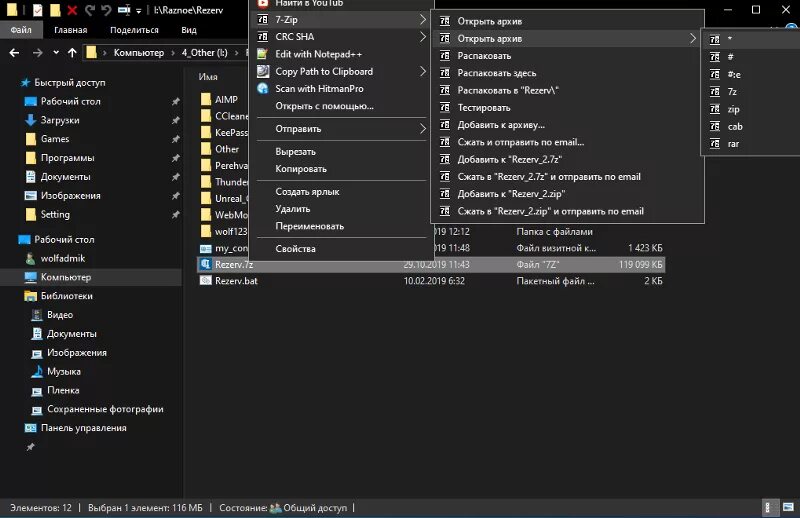Open the 'Файл' ribbon tab
The image size is (800, 518).
tap(21, 30)
